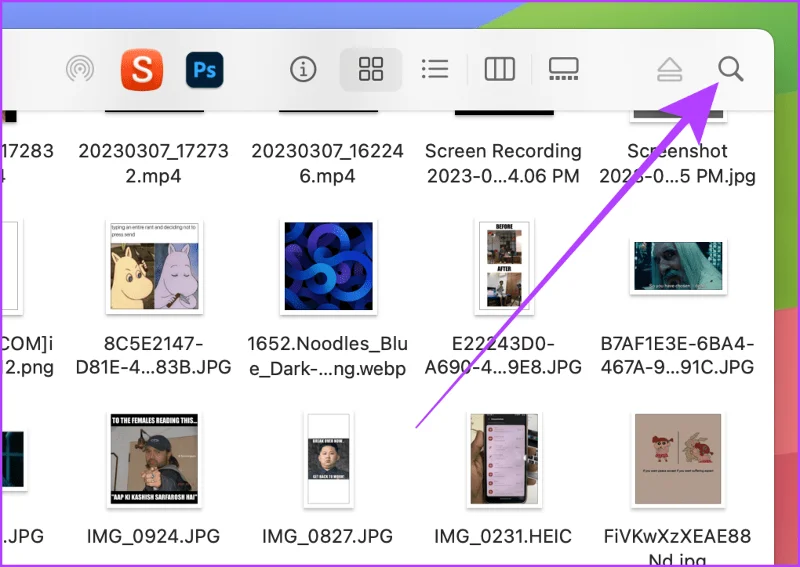Viewport: 800px width, 567px height.
Task: Select the IMG_0924.JPG meme thumbnail
Action: [154, 459]
